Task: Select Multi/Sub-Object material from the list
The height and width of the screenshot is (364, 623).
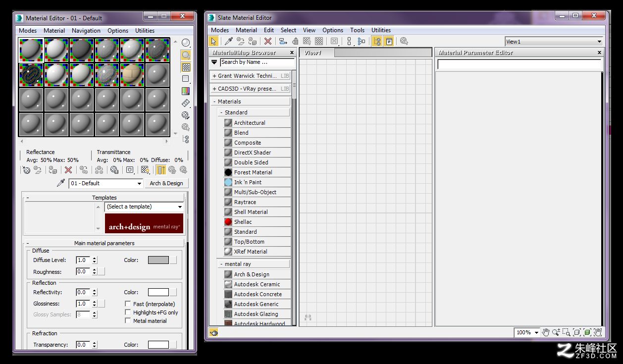Action: (256, 192)
